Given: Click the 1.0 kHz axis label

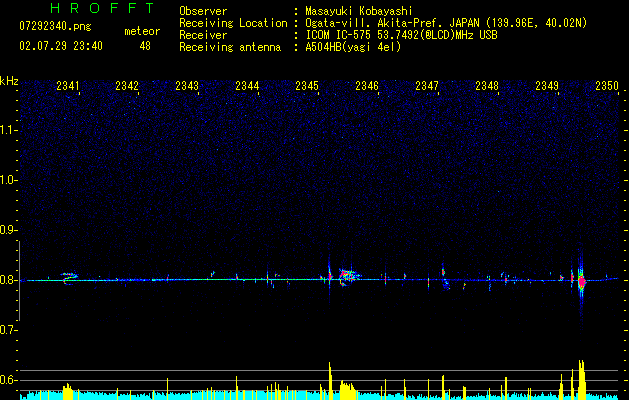Looking at the screenshot, I should pyautogui.click(x=8, y=180).
